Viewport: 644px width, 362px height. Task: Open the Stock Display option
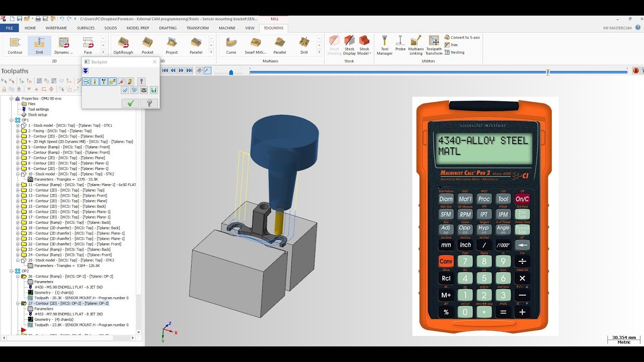349,45
